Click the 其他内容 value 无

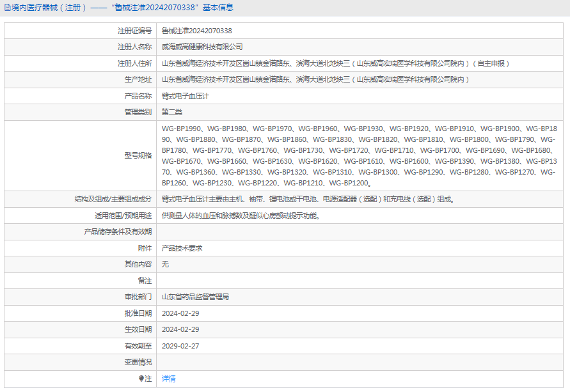166,264
